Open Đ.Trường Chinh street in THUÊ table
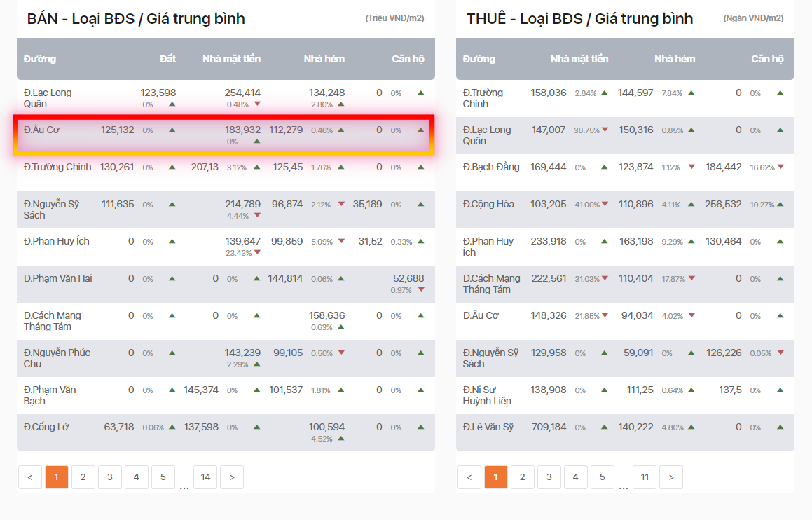Image resolution: width=812 pixels, height=520 pixels. [x=483, y=98]
